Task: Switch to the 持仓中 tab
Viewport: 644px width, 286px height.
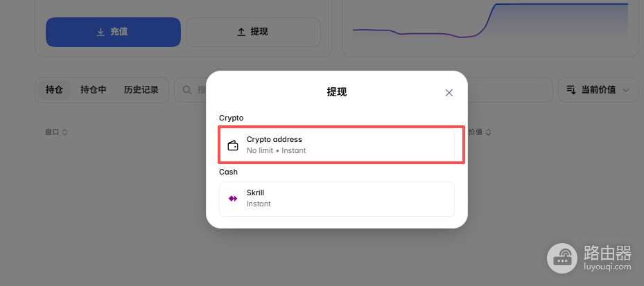Action: click(93, 90)
